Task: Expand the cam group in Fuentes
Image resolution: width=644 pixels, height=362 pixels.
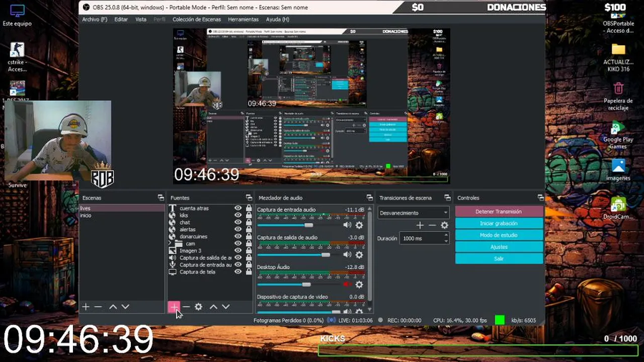Action: (x=170, y=243)
